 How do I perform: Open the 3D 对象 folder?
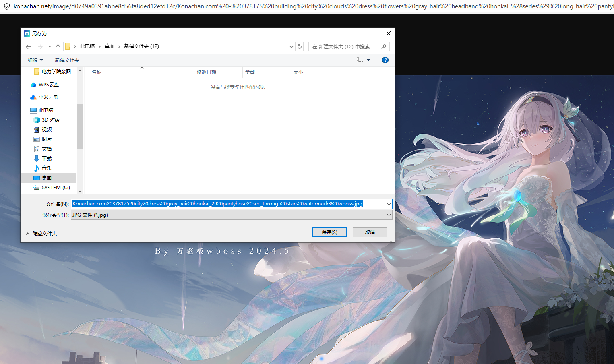[x=50, y=120]
